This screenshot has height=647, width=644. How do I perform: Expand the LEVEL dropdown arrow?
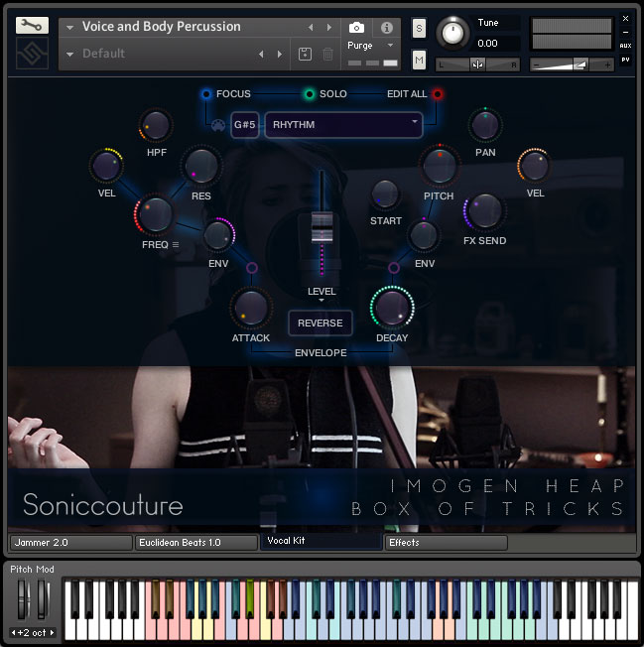point(322,301)
